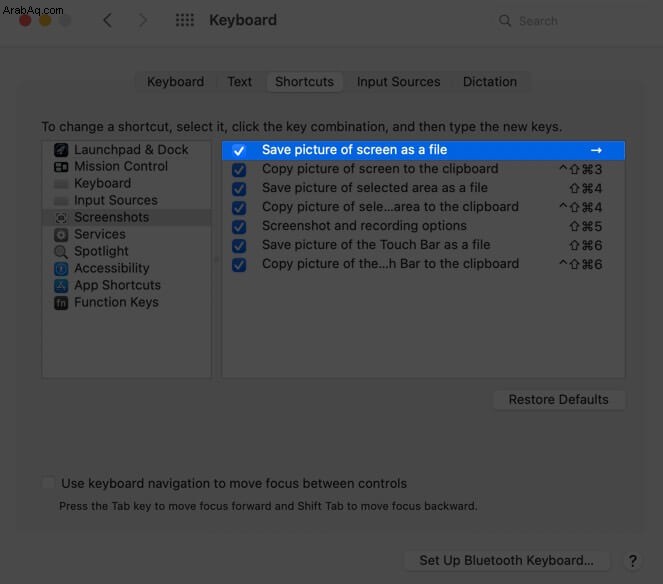Viewport: 663px width, 584px height.
Task: Uncheck Copy picture of the...h Bar to the clipboard
Action: tap(239, 265)
